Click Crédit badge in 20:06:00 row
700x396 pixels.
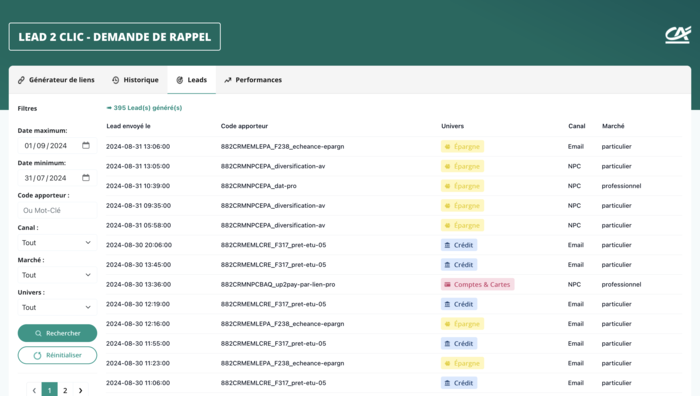click(x=459, y=245)
